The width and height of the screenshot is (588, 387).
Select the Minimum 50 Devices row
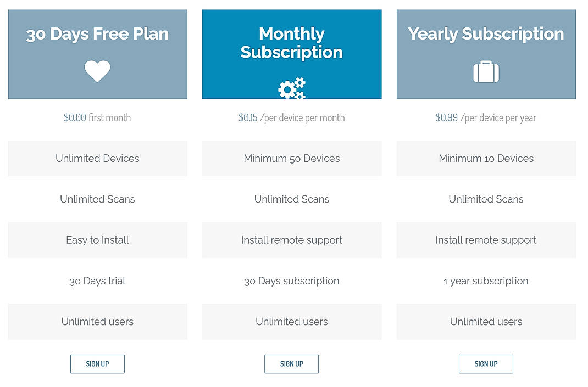(291, 158)
